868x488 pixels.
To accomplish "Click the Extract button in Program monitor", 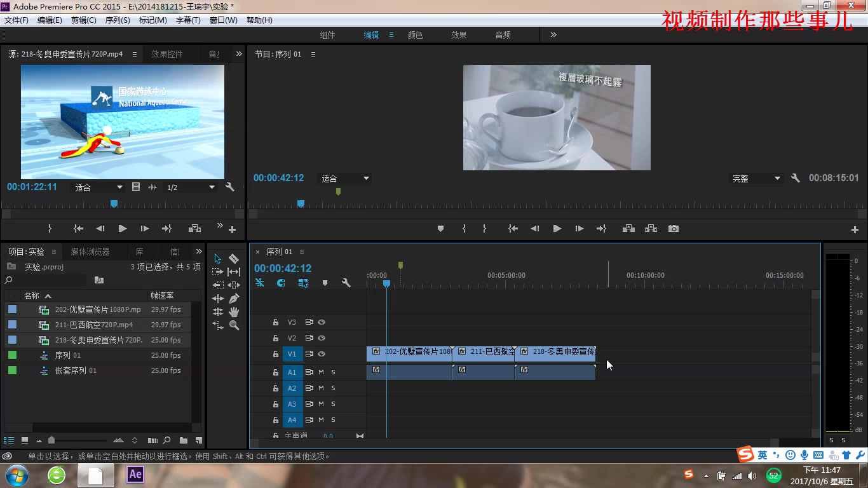I will click(x=651, y=229).
